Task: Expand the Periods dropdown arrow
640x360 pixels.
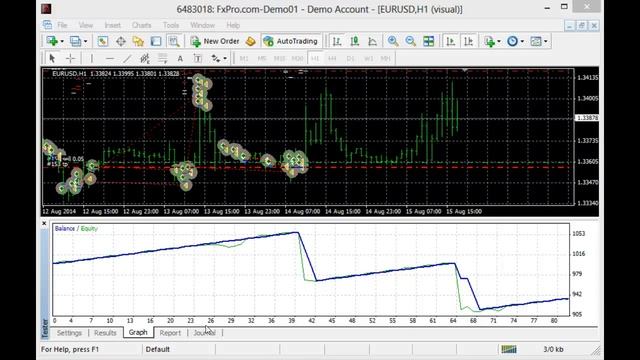Action: (522, 42)
